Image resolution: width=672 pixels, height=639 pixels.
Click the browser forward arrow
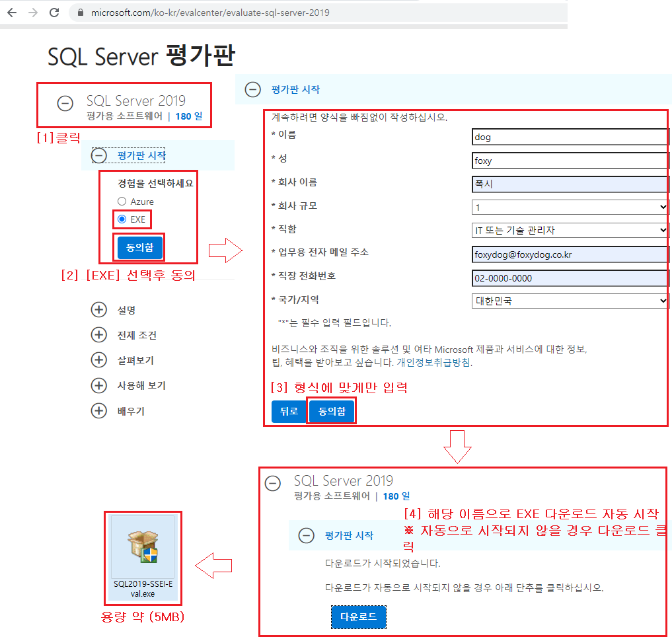[33, 13]
